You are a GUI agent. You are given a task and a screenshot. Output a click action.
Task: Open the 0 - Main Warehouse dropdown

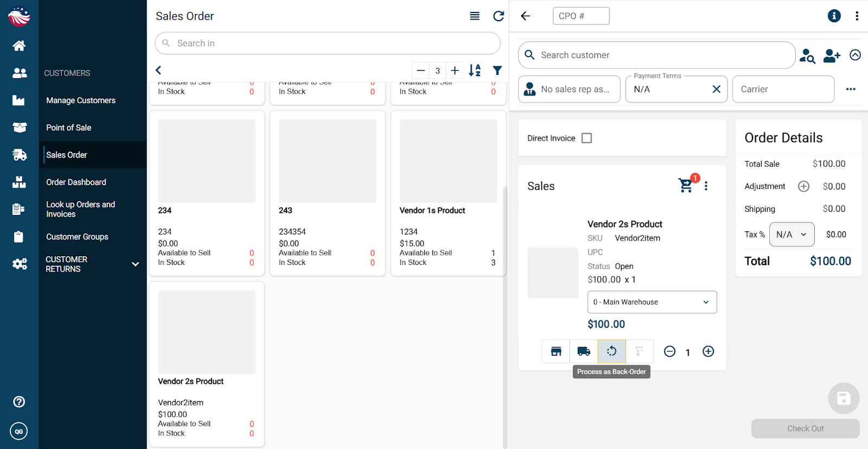coord(652,302)
